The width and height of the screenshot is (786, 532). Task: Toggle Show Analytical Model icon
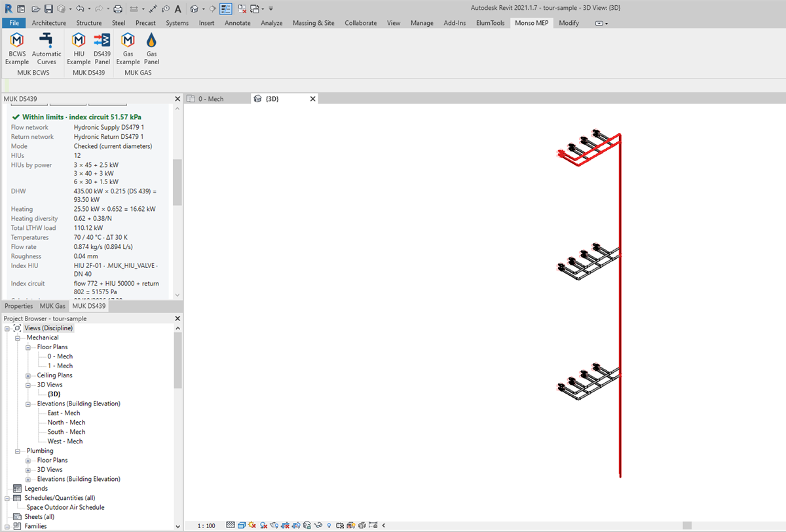[351, 525]
